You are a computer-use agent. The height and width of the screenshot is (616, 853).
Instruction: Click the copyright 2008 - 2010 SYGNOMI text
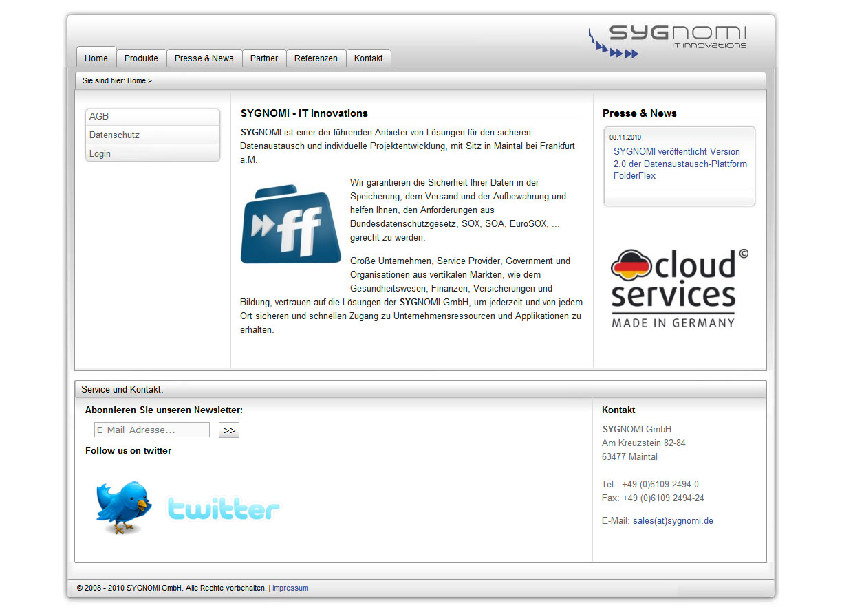(172, 588)
